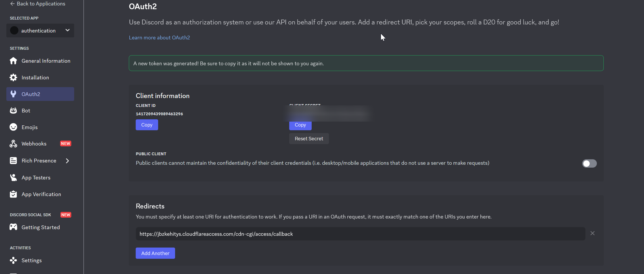
Task: Click the Bot robot icon
Action: [13, 111]
